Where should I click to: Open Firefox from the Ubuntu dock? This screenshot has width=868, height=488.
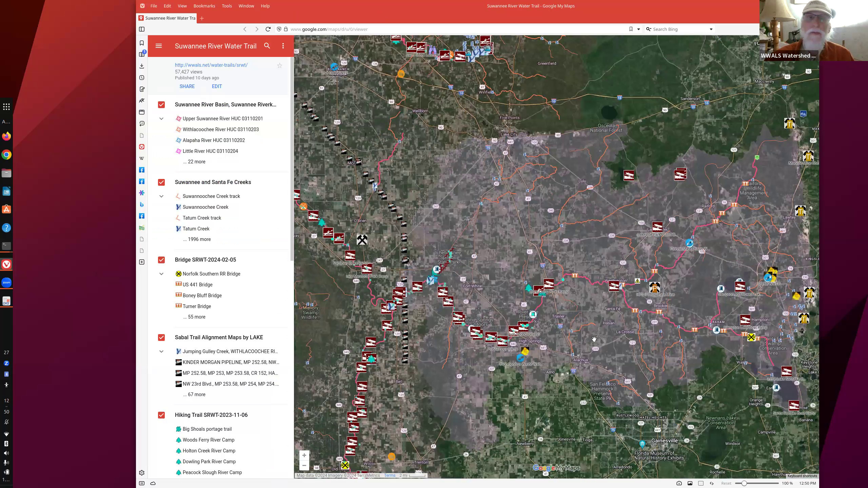coord(6,136)
